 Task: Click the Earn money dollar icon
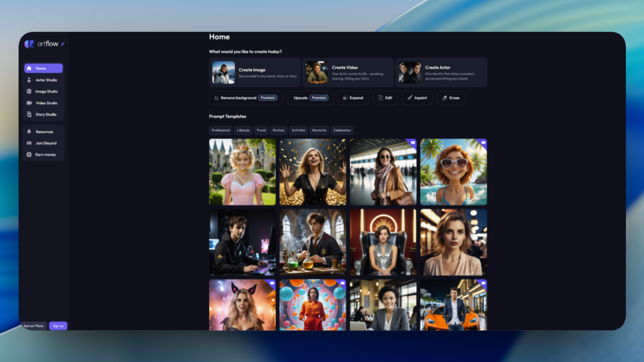click(x=29, y=155)
